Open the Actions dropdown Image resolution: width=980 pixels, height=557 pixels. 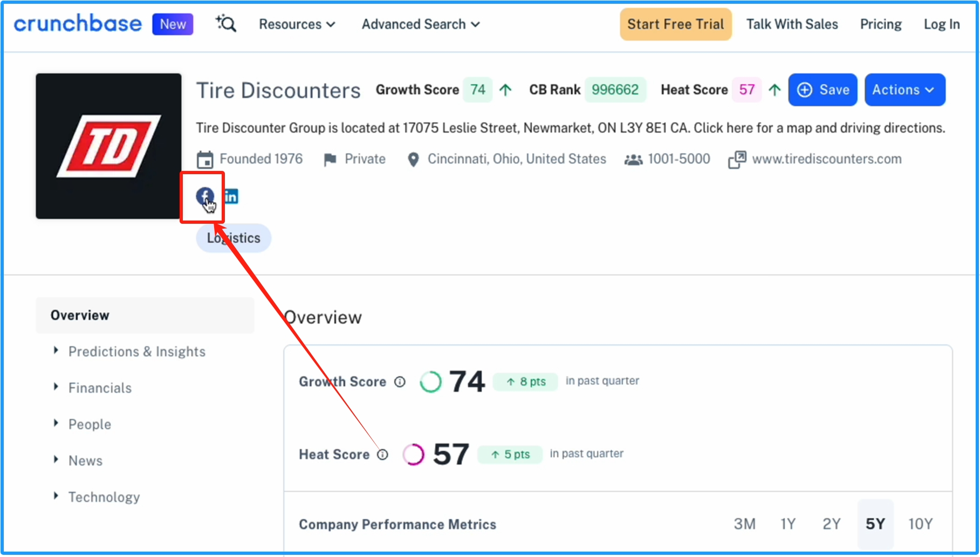904,90
